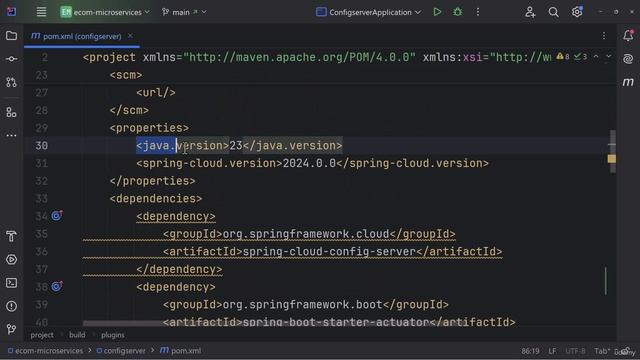Open the Terminal tool window
Screen dimensions: 640x360
[11, 282]
